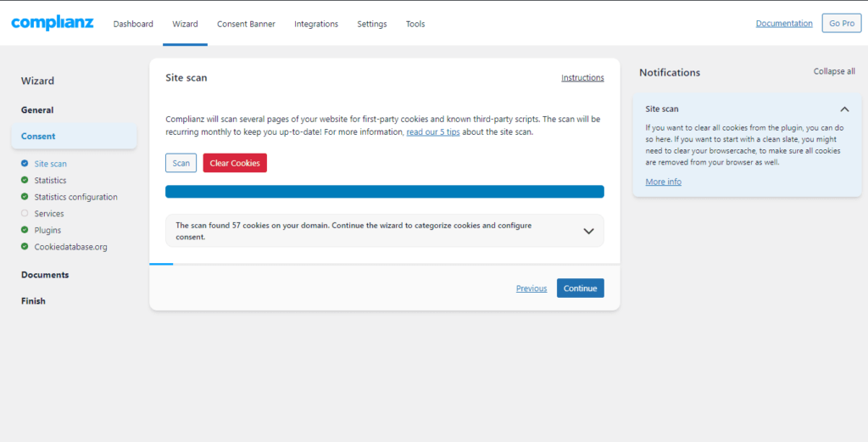Image resolution: width=868 pixels, height=442 pixels.
Task: Click the green check beside Statistics configuration
Action: pyautogui.click(x=25, y=197)
